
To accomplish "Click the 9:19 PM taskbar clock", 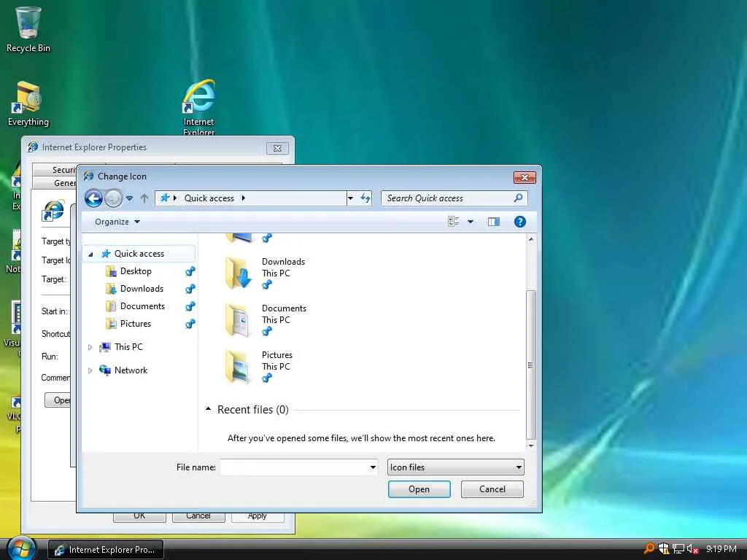I will click(721, 549).
